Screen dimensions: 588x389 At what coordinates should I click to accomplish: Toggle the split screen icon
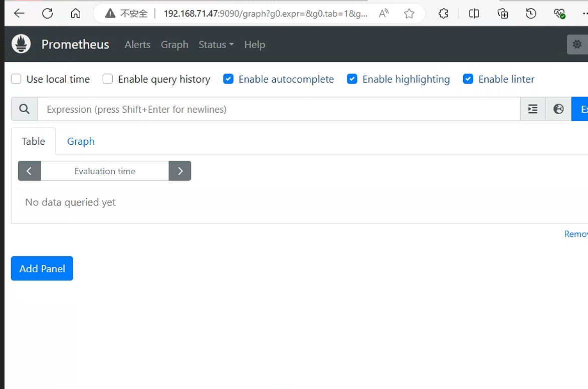click(x=474, y=14)
